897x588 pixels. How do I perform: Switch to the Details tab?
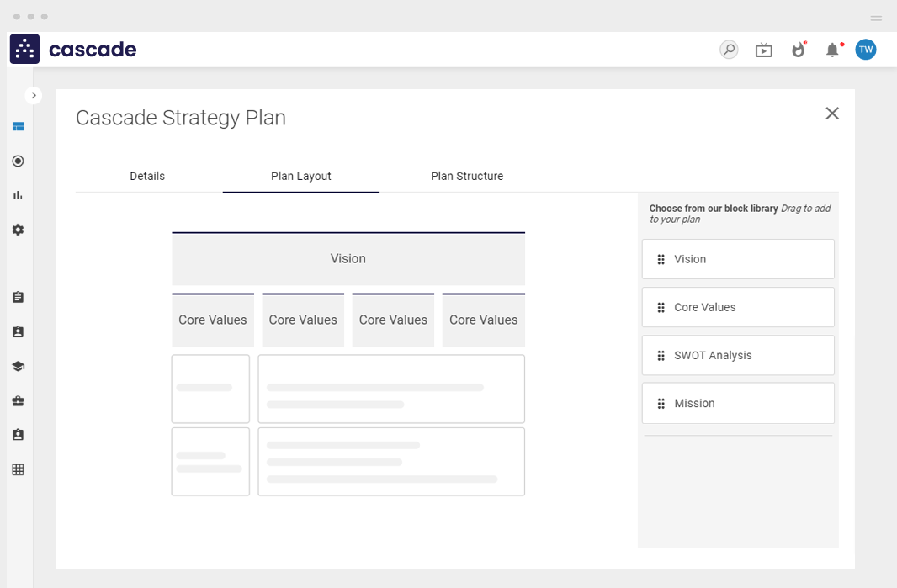pos(146,176)
